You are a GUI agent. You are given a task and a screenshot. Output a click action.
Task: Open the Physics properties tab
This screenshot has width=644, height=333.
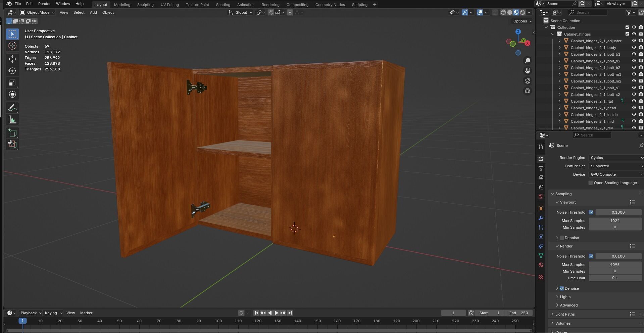(x=541, y=237)
